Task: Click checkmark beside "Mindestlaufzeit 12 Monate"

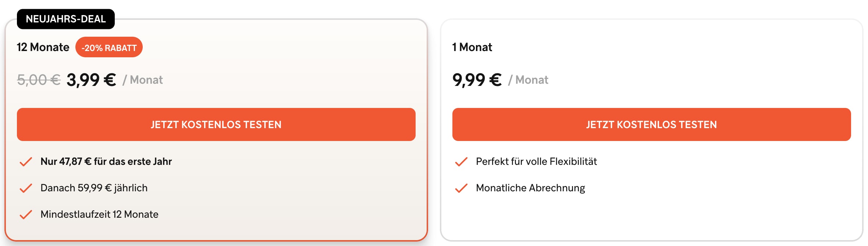Action: click(26, 215)
